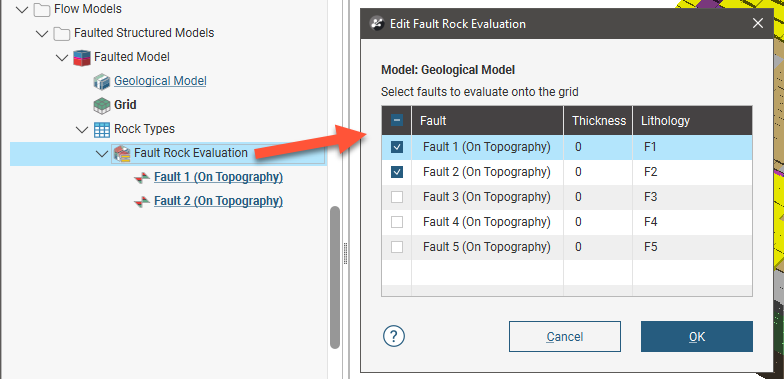Open help with the question mark icon

[x=394, y=336]
